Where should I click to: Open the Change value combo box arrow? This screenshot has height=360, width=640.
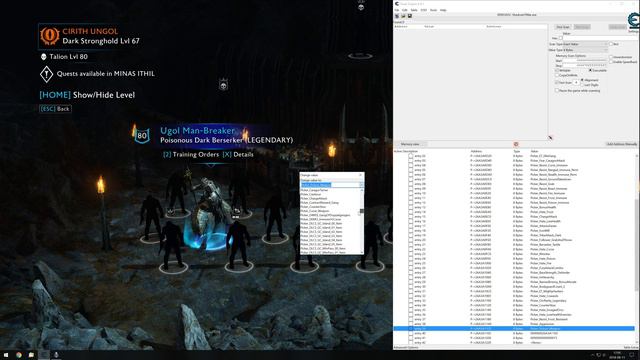361,185
